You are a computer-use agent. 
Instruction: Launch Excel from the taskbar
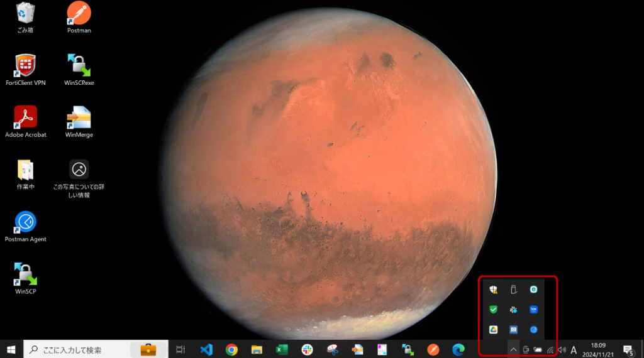tap(282, 350)
